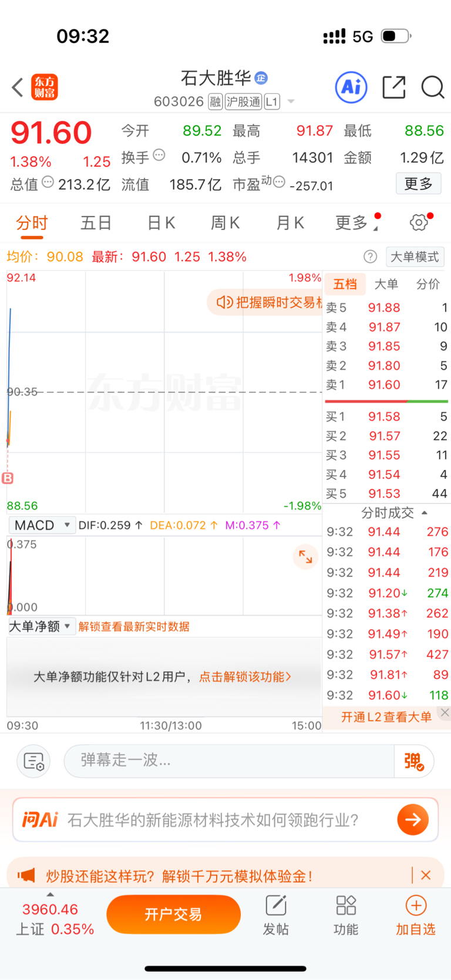
Task: Tap the 卖5 91.88 row
Action: point(387,307)
